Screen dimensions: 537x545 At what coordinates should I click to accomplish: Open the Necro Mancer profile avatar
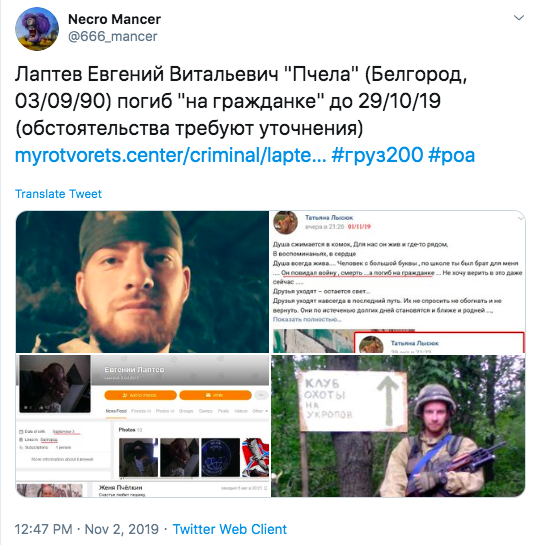[37, 29]
